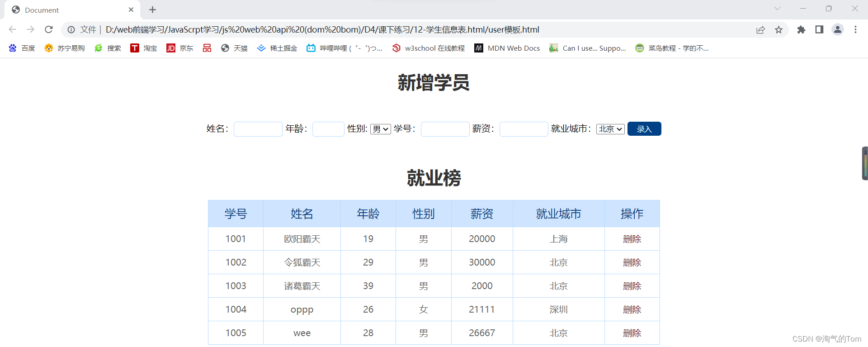Open the 淘宝 bookmark
Screen dimensions: 868x347
click(x=144, y=48)
